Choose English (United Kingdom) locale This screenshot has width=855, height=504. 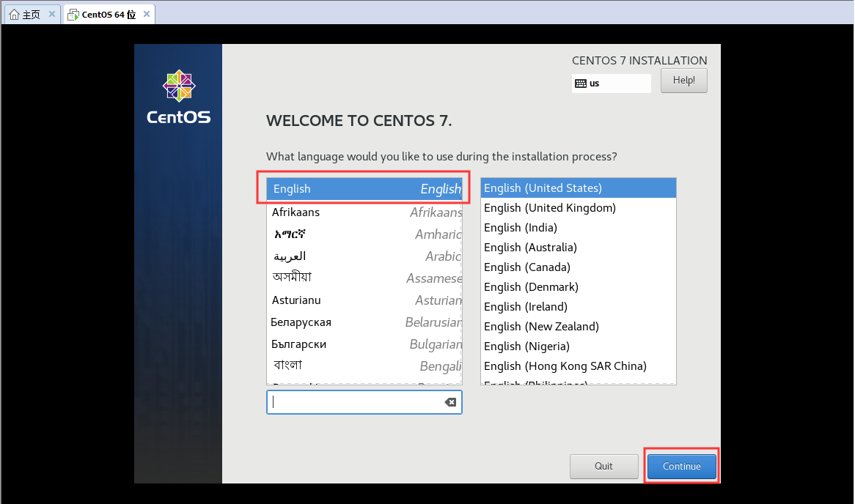click(x=578, y=207)
